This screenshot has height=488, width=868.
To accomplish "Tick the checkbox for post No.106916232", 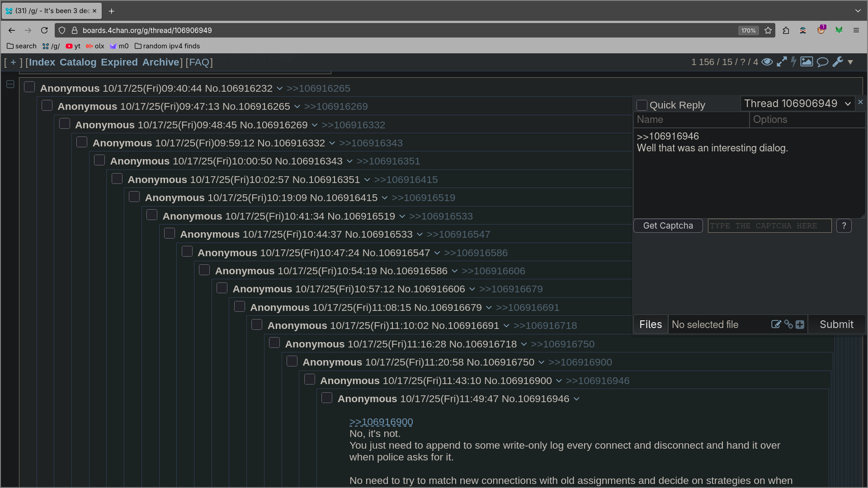I will pos(29,87).
